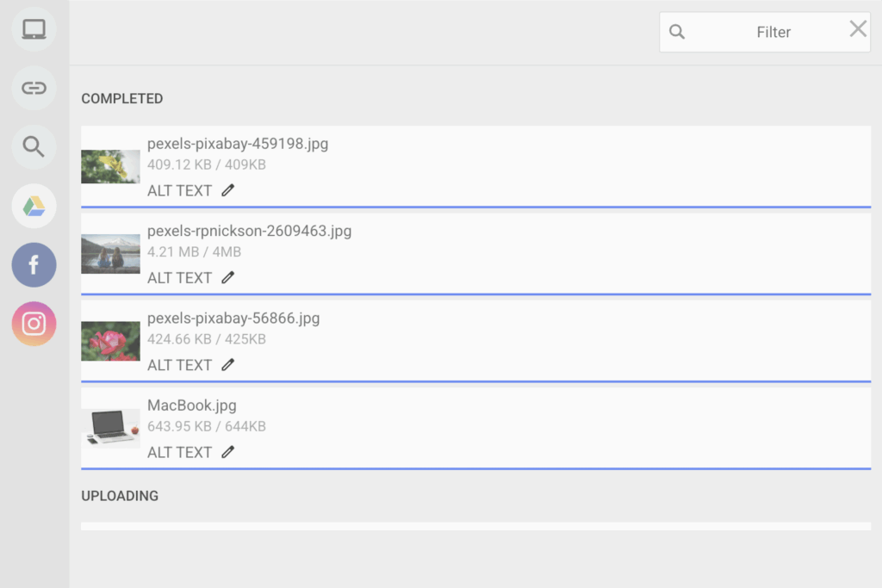882x588 pixels.
Task: Open alt text editor for MacBook.jpg
Action: (227, 451)
